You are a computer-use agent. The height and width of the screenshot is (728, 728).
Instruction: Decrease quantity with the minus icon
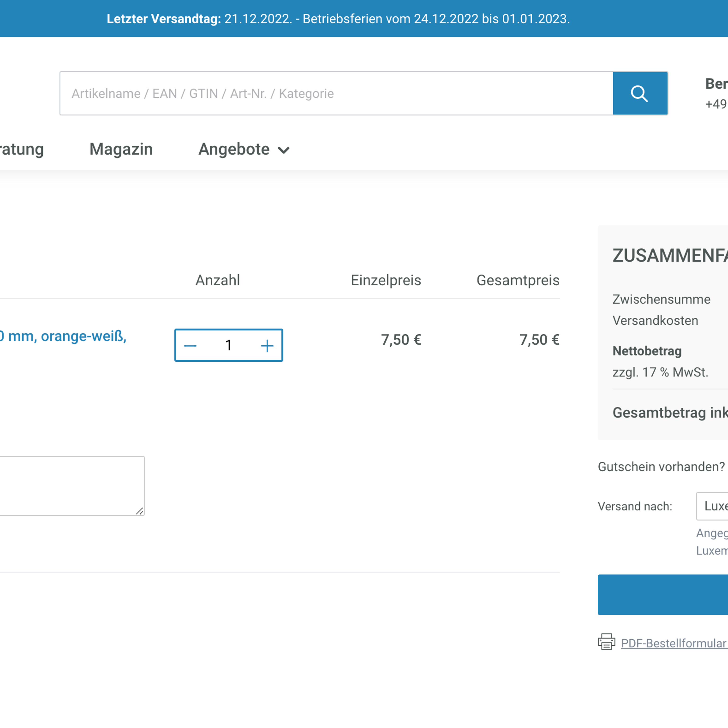(190, 346)
